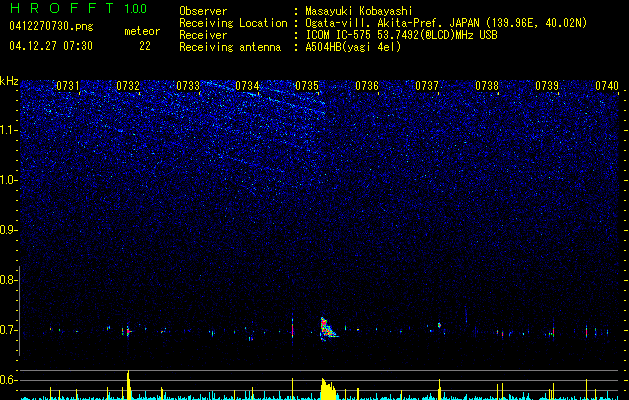Click the 0739 time marker
629x400 pixels.
point(547,86)
